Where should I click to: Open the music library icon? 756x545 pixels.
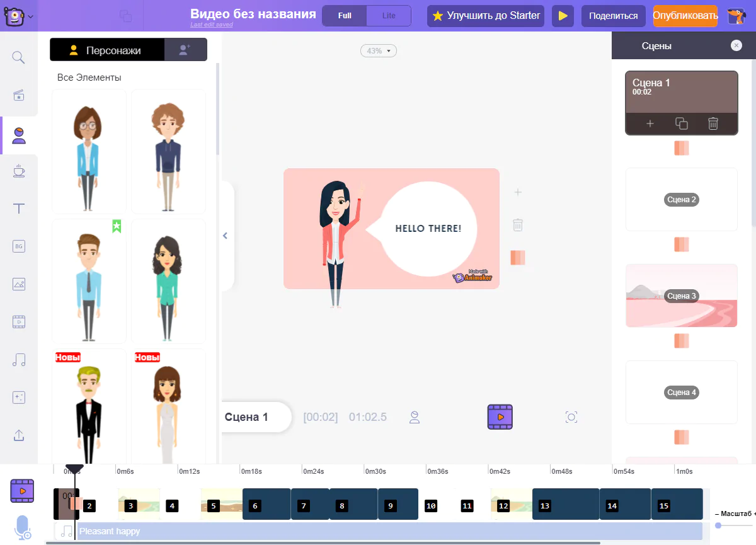[x=19, y=360]
